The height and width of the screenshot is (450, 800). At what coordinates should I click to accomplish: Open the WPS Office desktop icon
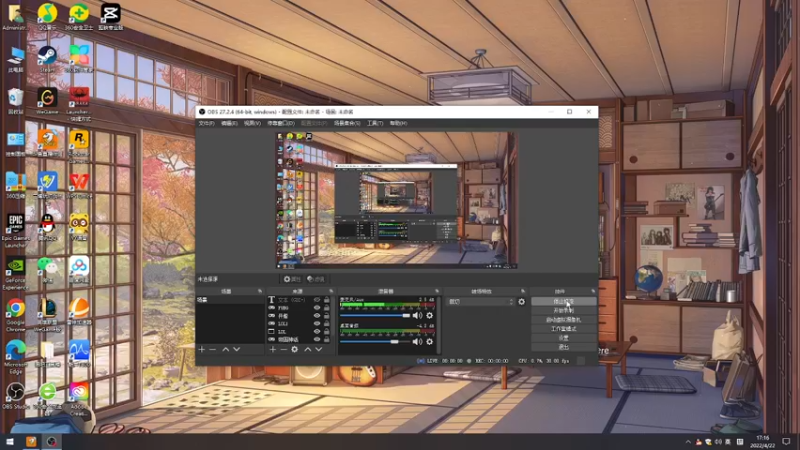[79, 185]
